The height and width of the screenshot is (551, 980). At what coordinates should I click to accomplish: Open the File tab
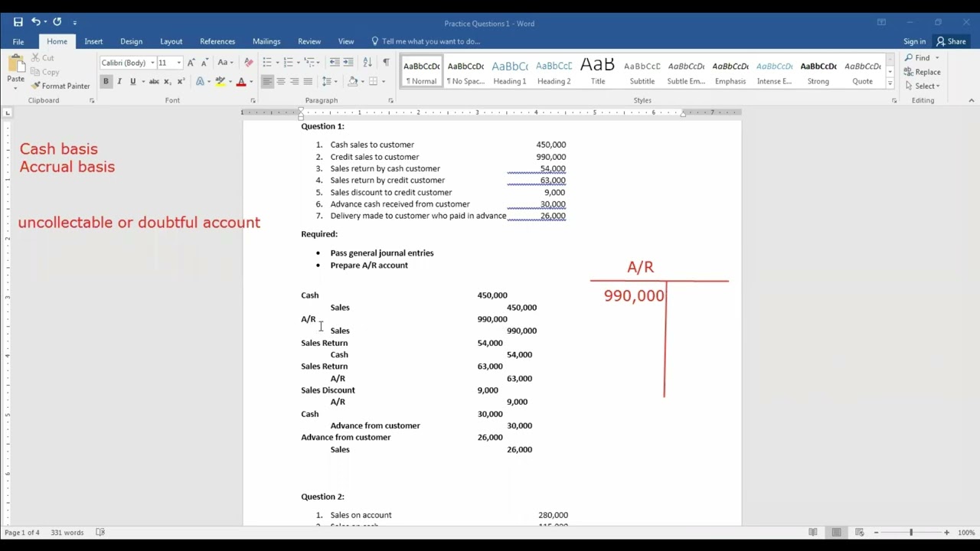(18, 41)
